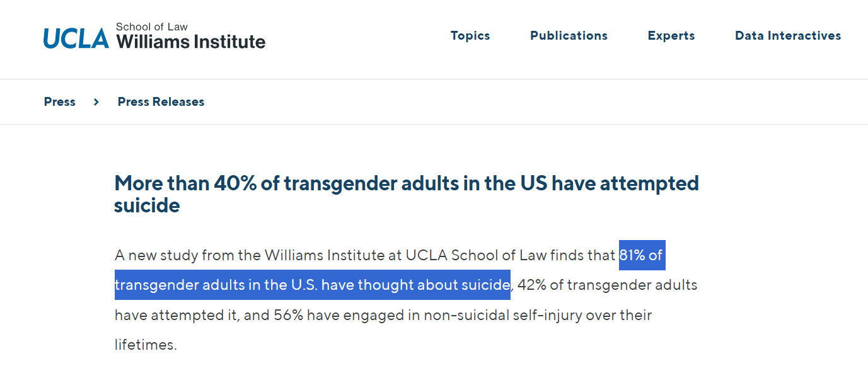Click the breadcrumb chevron arrow after Press
Viewport: 868px width, 373px height.
point(96,101)
